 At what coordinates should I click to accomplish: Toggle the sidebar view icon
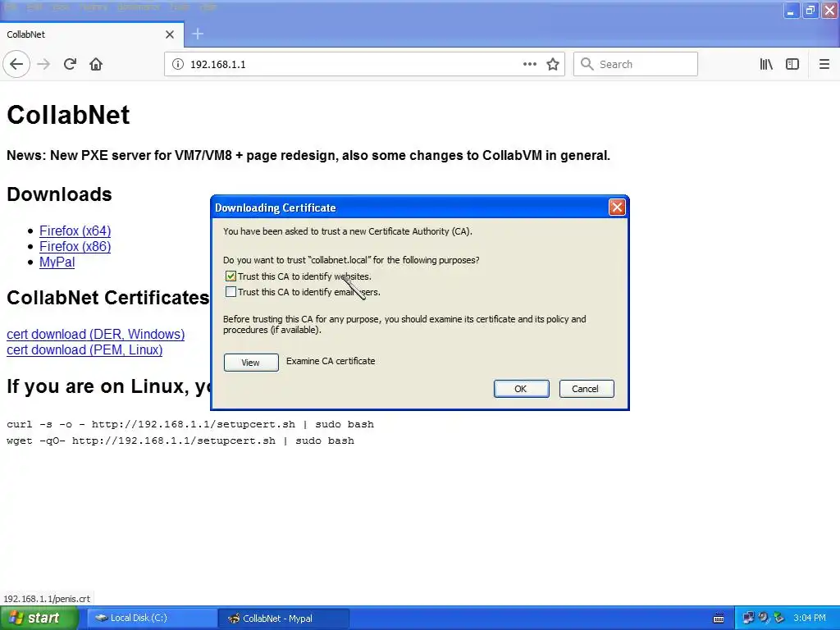(792, 64)
